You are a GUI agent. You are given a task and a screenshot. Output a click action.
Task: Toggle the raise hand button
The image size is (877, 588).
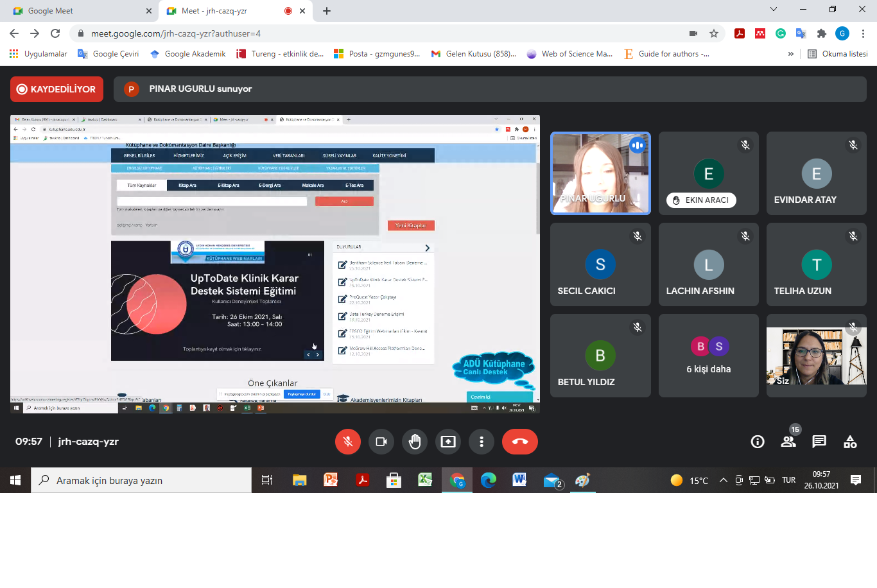coord(415,442)
